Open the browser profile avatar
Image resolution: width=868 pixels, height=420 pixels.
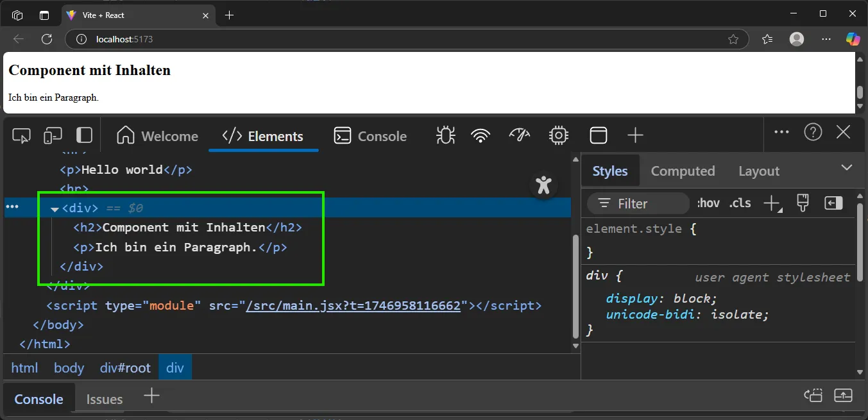click(797, 39)
